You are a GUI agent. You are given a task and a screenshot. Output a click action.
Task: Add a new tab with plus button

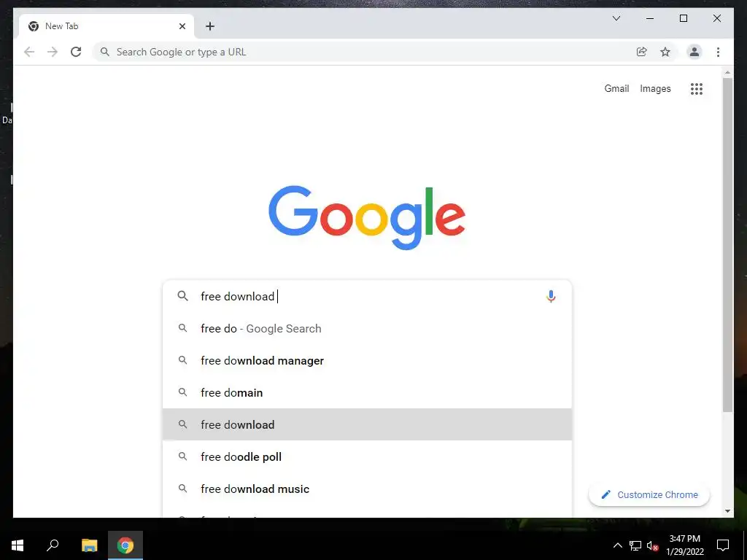coord(210,26)
